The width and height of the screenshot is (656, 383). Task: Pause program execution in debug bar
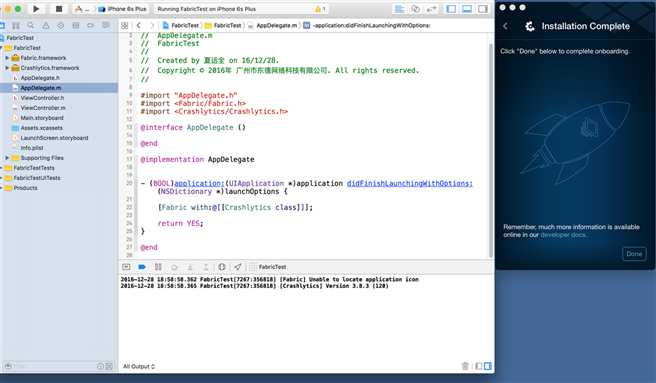158,267
